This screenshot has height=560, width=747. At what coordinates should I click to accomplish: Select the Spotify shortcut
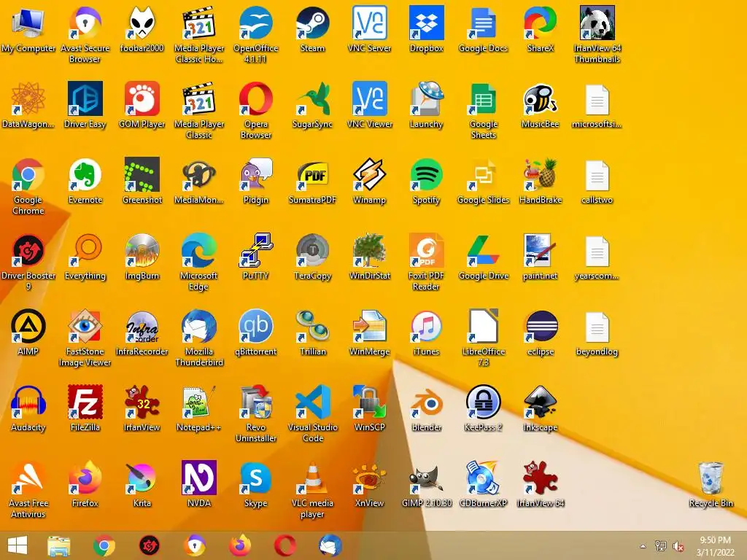[x=426, y=175]
